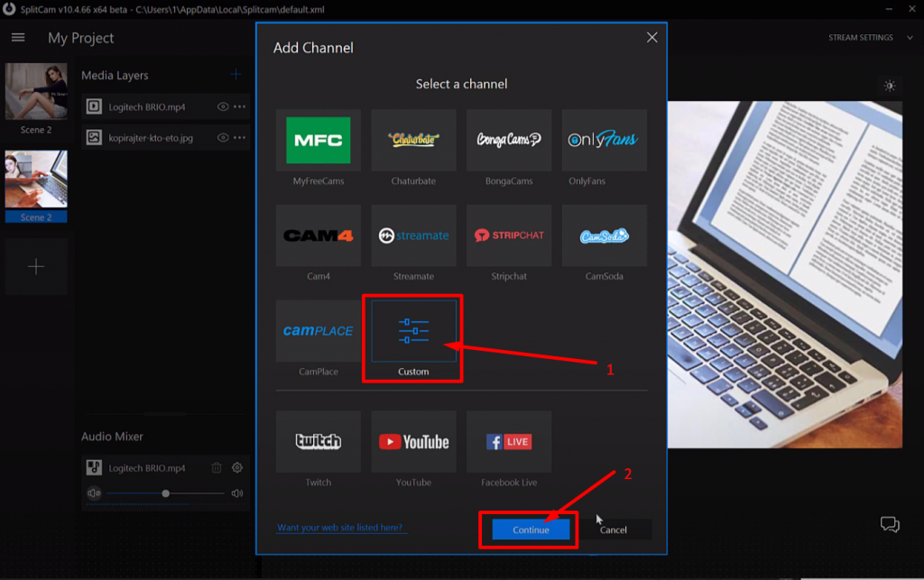Open the chat bubble icon
Image resolution: width=924 pixels, height=580 pixels.
click(890, 524)
